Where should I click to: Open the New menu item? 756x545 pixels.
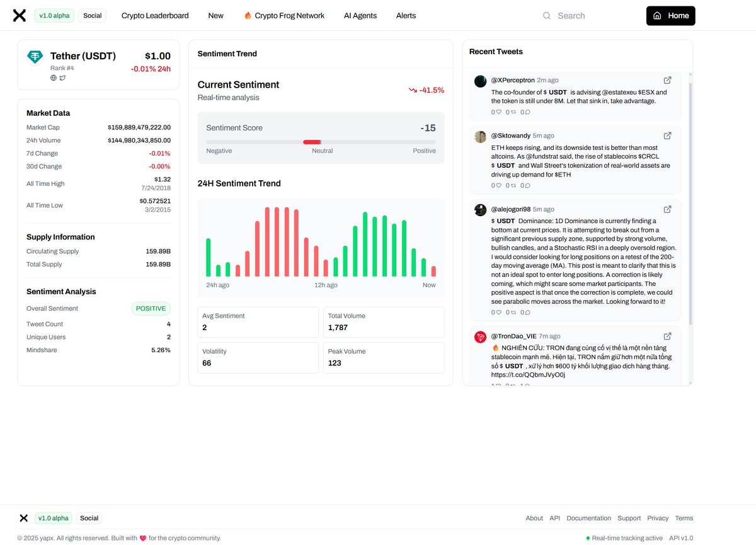[215, 16]
